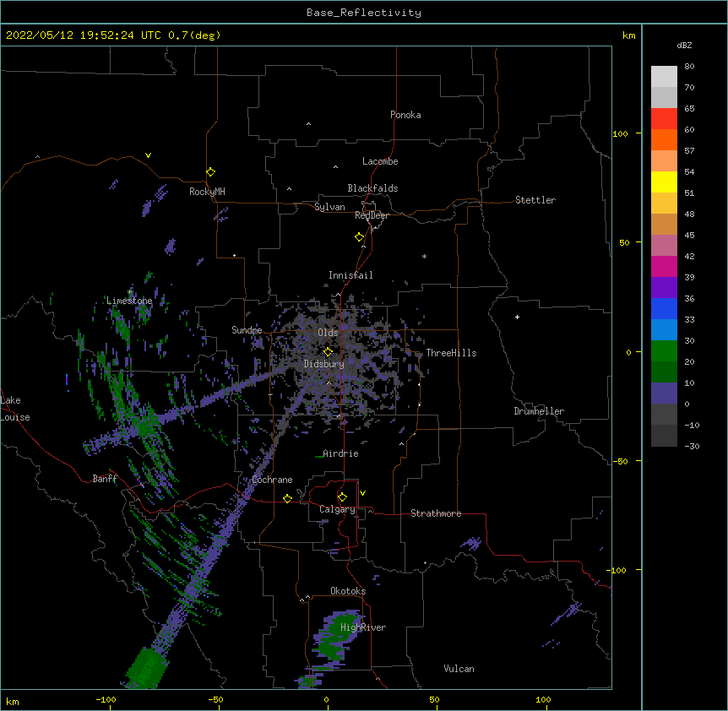Click the Didsbury town label

pos(323,364)
